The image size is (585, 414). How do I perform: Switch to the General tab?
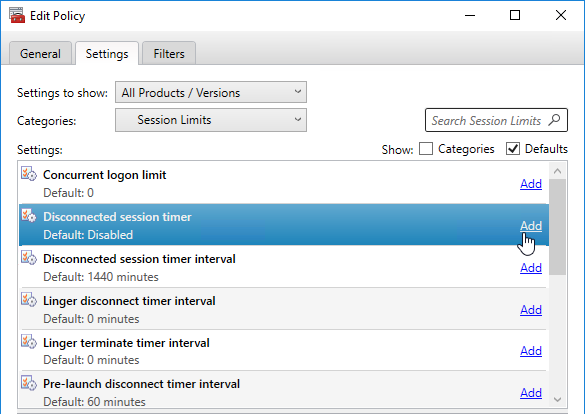tap(40, 53)
